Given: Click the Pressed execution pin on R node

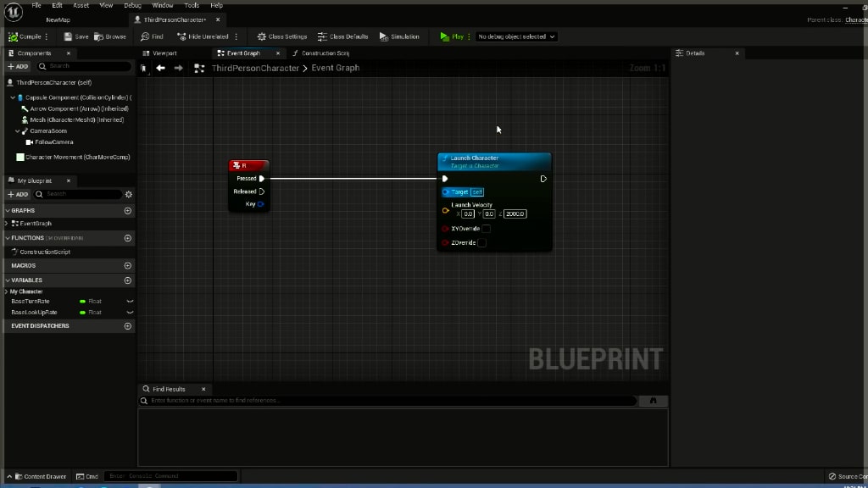Looking at the screenshot, I should (262, 179).
